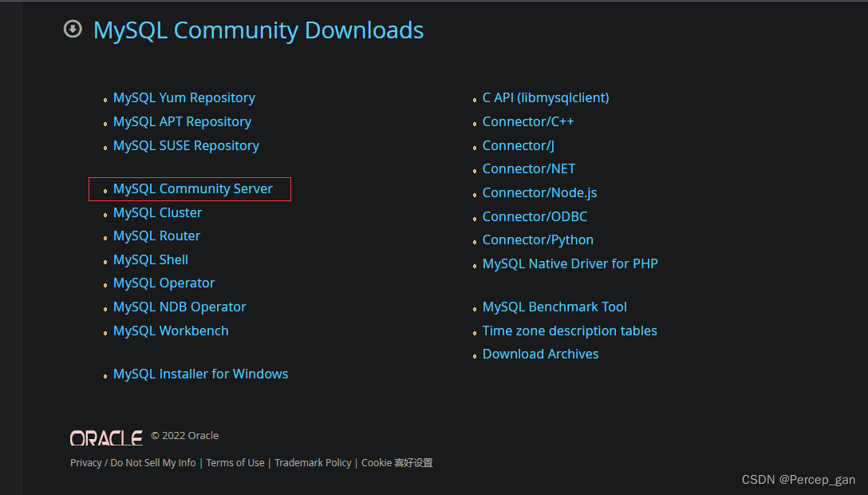Select the Connector/C++ link

(x=527, y=122)
